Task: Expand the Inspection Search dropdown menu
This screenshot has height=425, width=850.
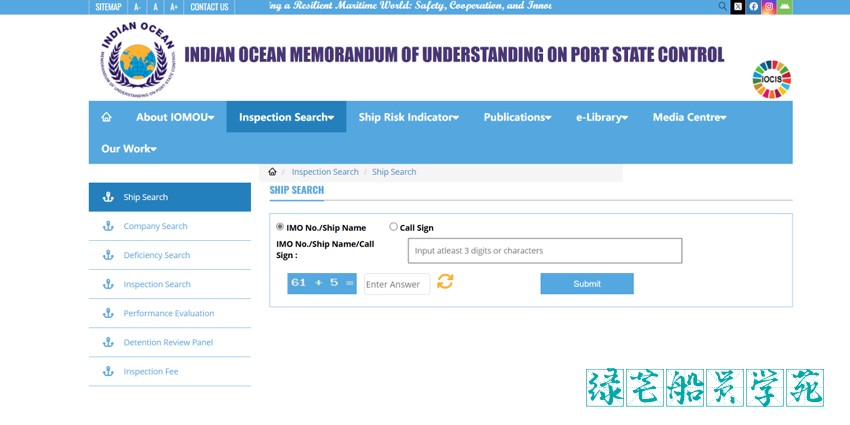Action: 286,117
